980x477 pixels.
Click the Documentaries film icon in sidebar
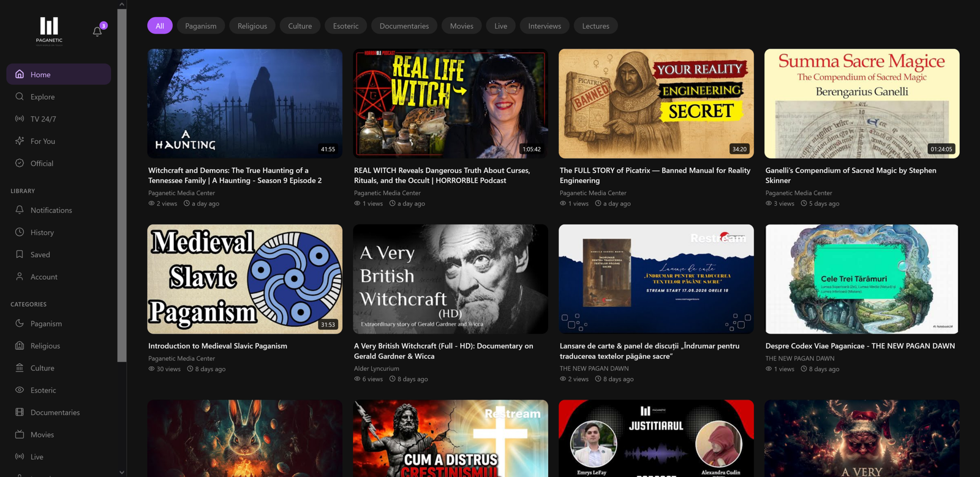[x=20, y=412]
